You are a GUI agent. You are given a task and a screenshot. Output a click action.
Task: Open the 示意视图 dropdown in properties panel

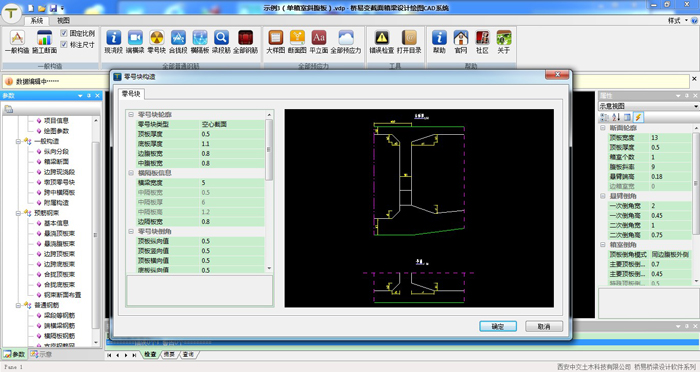[x=649, y=106]
